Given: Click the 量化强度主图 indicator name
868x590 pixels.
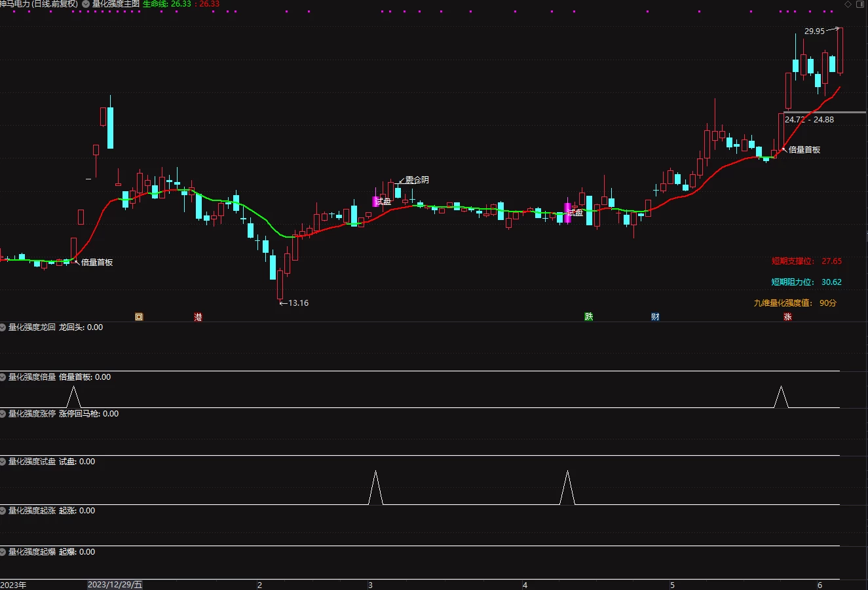Looking at the screenshot, I should pos(115,4).
